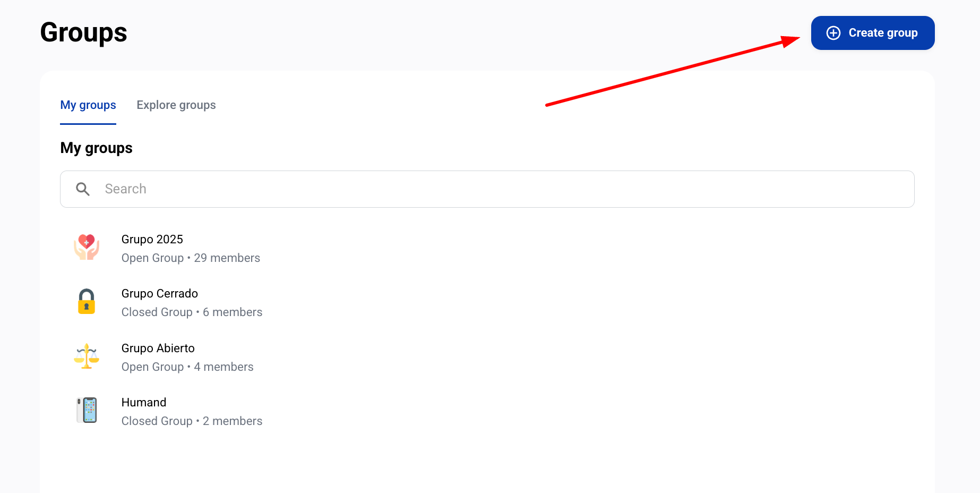Switch to the My groups tab
Image resolution: width=980 pixels, height=493 pixels.
point(88,105)
